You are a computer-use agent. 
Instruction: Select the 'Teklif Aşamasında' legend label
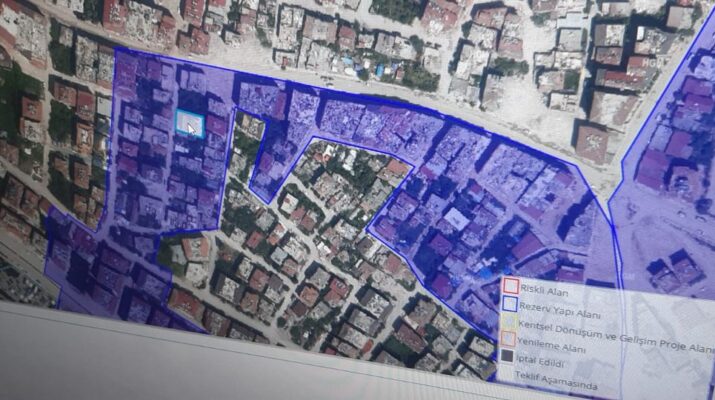[555, 379]
